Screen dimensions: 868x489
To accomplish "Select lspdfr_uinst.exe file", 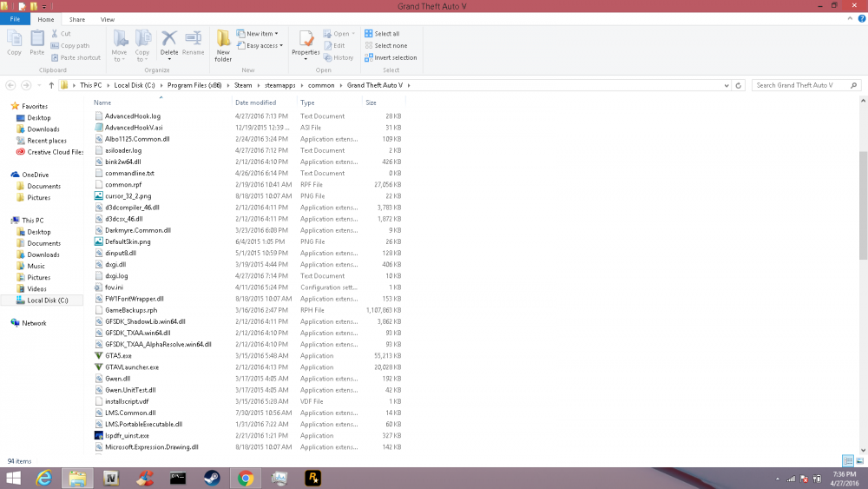I will [x=127, y=436].
